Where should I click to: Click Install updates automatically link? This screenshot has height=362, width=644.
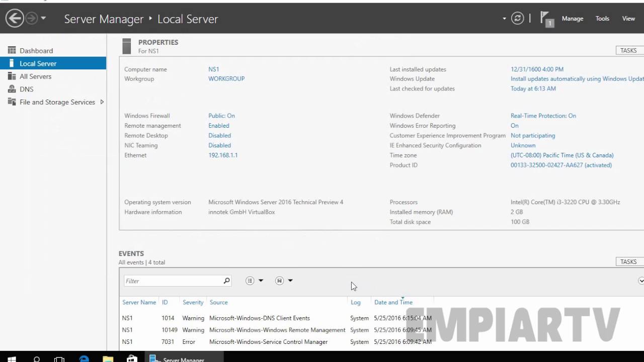click(x=577, y=79)
